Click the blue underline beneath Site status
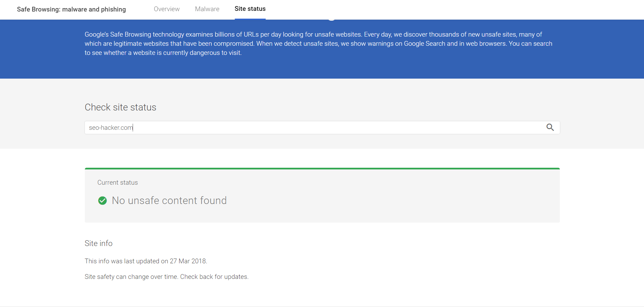Screen dimensions: 644x307 [x=250, y=19]
